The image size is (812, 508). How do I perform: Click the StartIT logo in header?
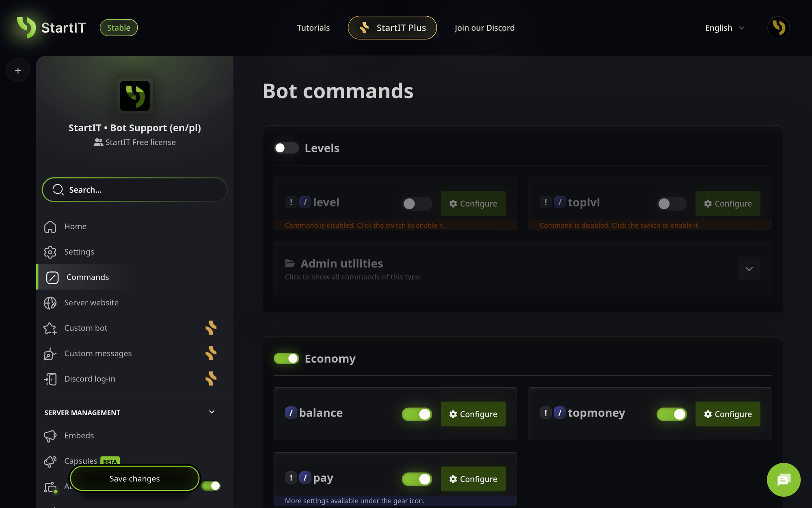click(51, 28)
